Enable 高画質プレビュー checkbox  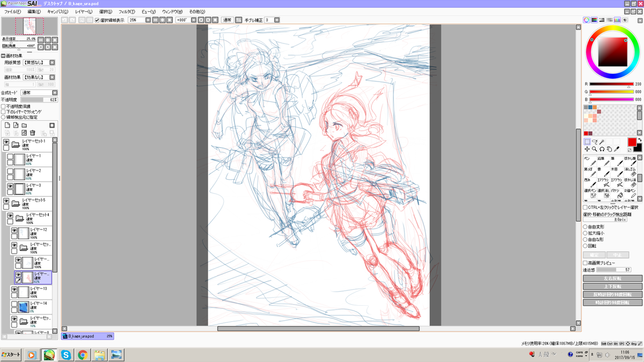coord(586,263)
